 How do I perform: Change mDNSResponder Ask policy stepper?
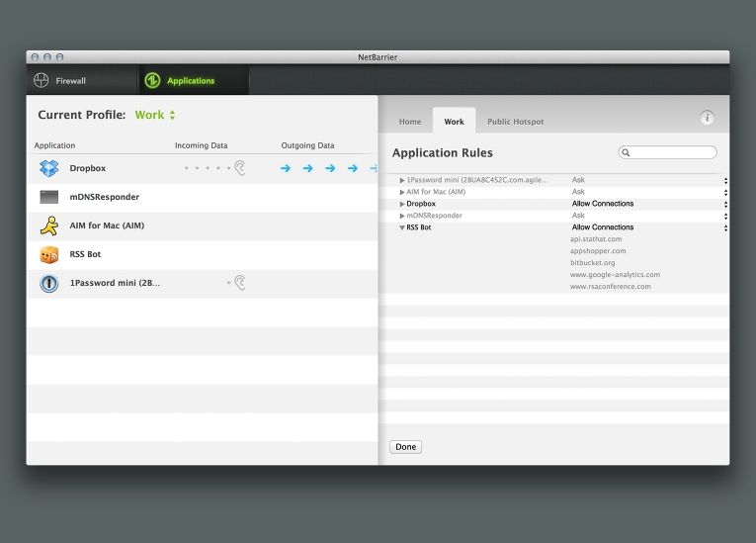[x=725, y=216]
